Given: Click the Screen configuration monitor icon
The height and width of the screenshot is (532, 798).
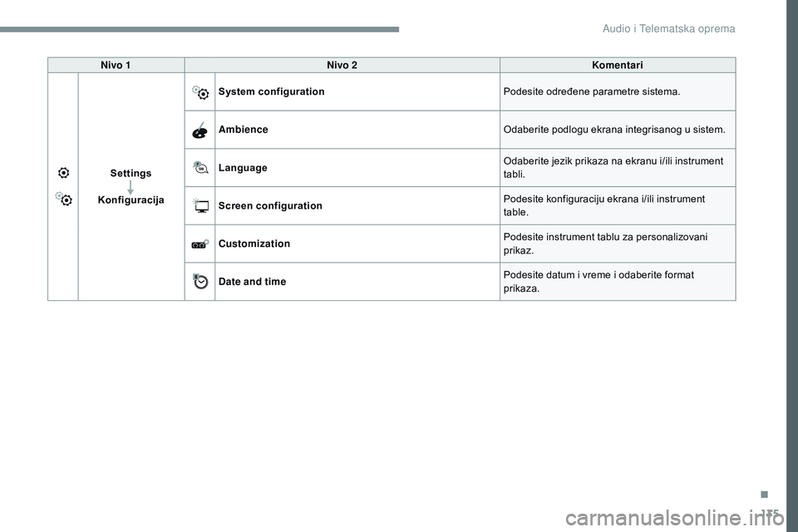Looking at the screenshot, I should pos(200,205).
